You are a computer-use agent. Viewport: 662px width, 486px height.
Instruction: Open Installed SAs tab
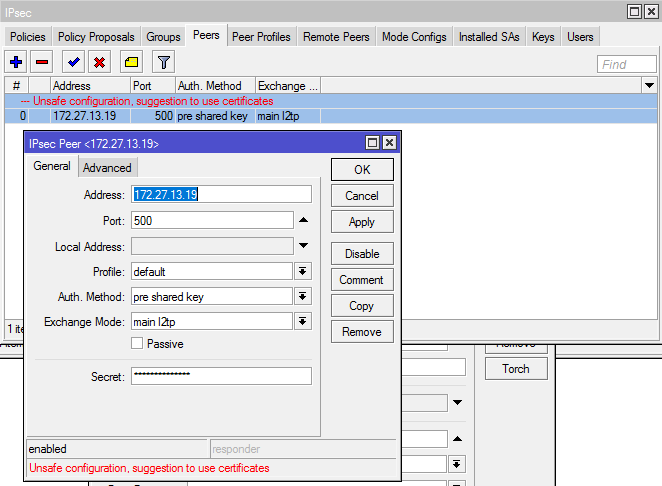point(489,37)
